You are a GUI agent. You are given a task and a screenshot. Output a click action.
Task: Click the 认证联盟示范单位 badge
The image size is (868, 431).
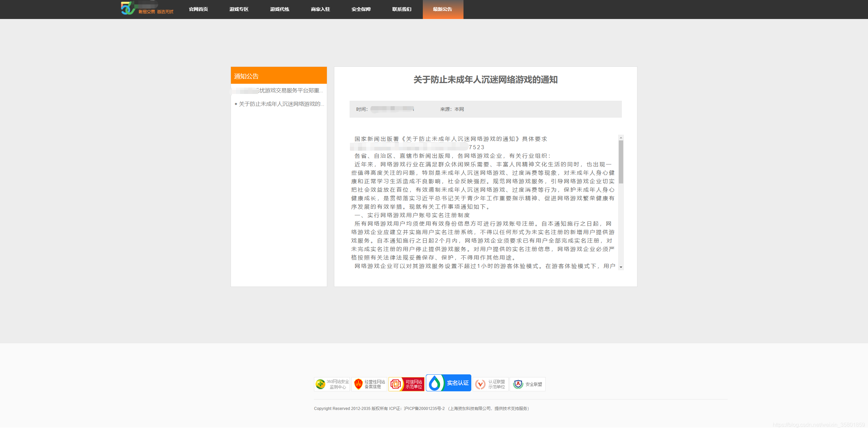[x=490, y=384]
